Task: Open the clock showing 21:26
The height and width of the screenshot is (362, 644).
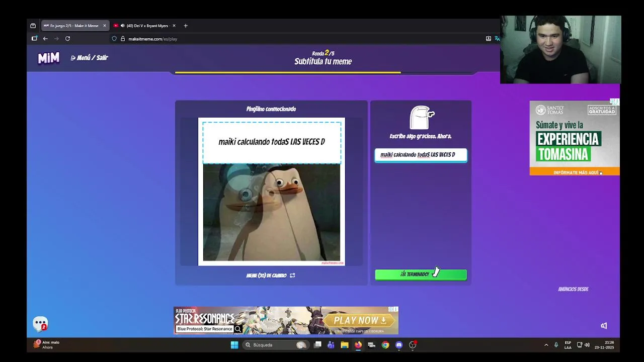Action: pyautogui.click(x=604, y=345)
